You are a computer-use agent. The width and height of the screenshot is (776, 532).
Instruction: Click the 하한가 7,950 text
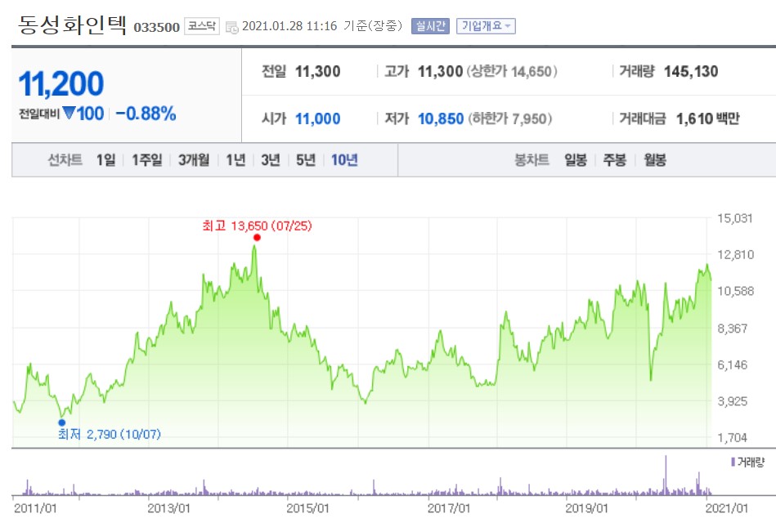click(x=509, y=118)
